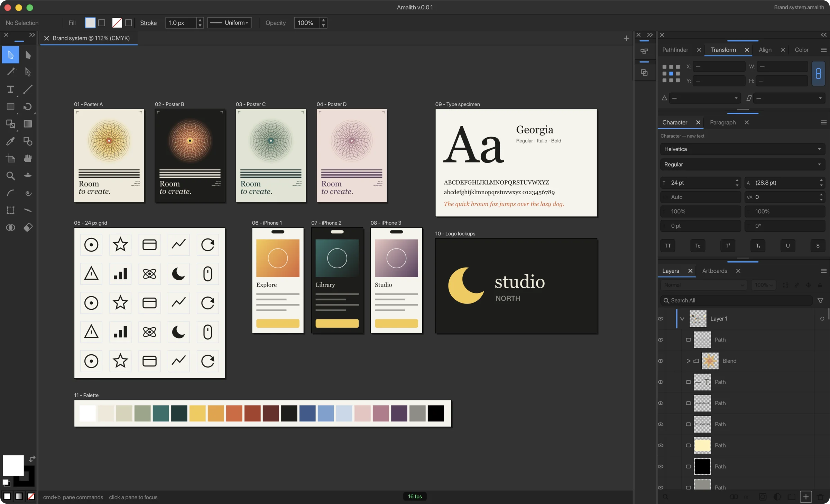
Task: Select the Selection arrow tool
Action: tap(10, 55)
